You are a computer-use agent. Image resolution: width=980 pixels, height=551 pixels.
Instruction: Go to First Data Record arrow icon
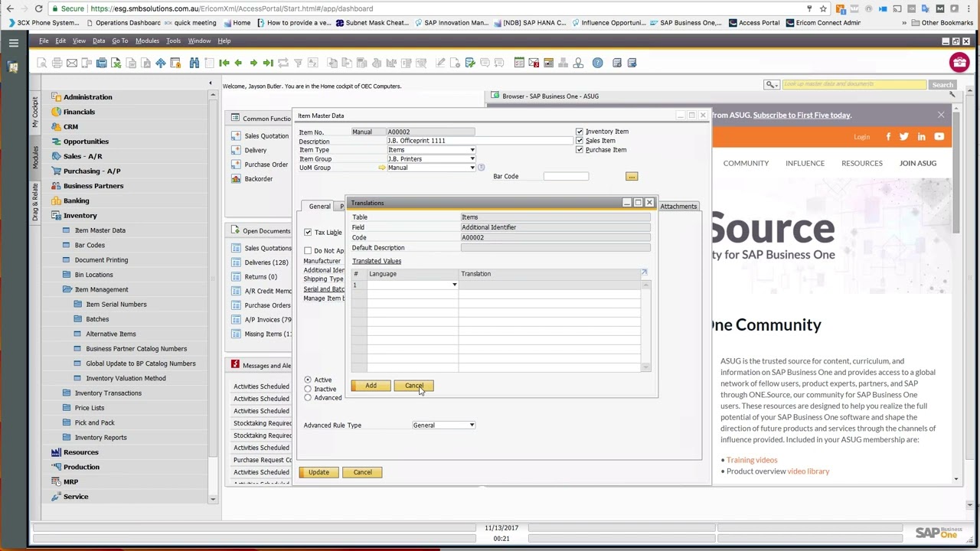pyautogui.click(x=224, y=63)
